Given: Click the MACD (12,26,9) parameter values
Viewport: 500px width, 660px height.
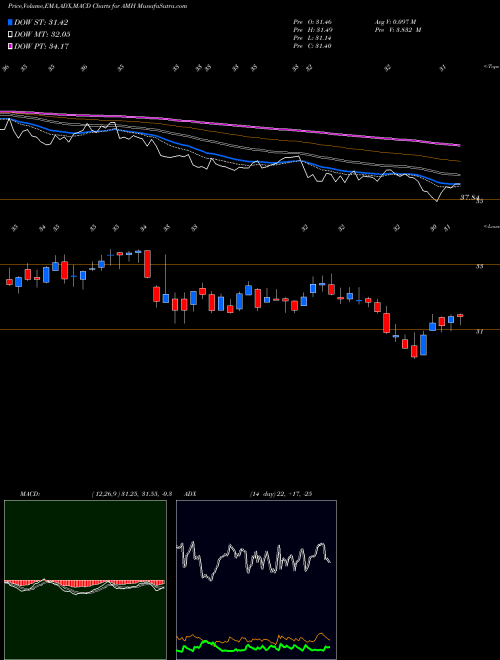Looking at the screenshot, I should point(132,494).
